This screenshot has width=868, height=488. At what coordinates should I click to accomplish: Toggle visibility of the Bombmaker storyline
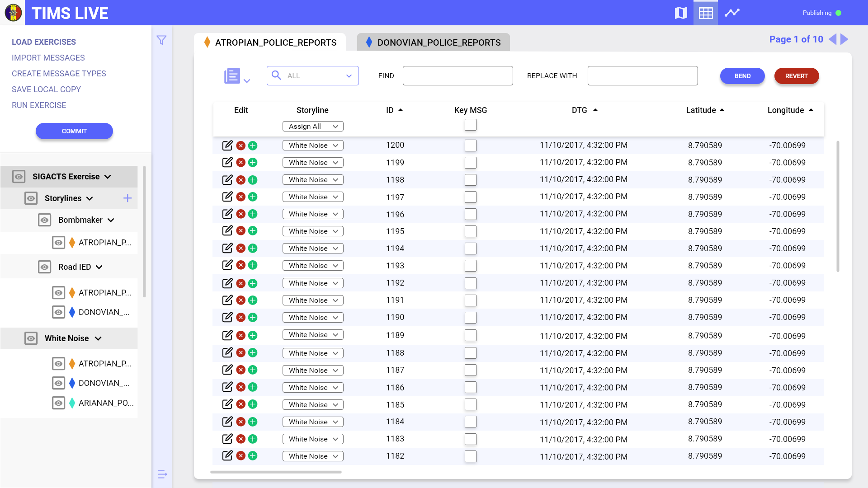pos(44,220)
